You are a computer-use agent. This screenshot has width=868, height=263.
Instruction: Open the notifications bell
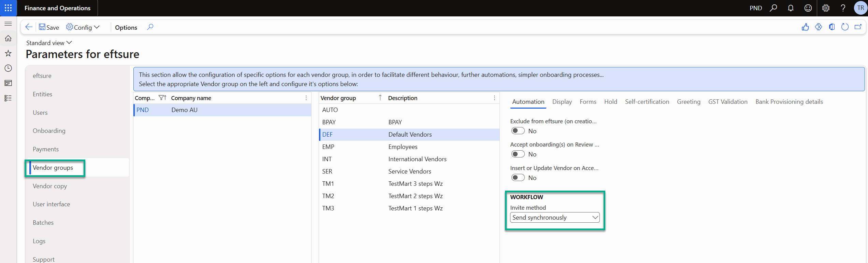(791, 8)
